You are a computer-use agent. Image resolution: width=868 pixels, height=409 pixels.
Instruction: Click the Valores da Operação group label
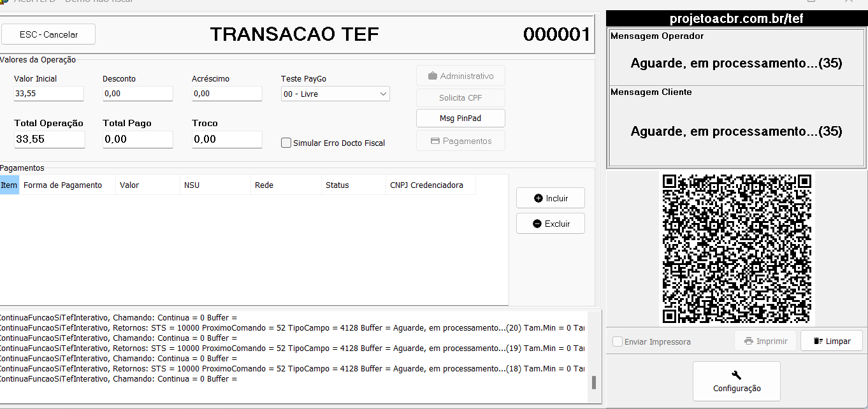point(38,59)
